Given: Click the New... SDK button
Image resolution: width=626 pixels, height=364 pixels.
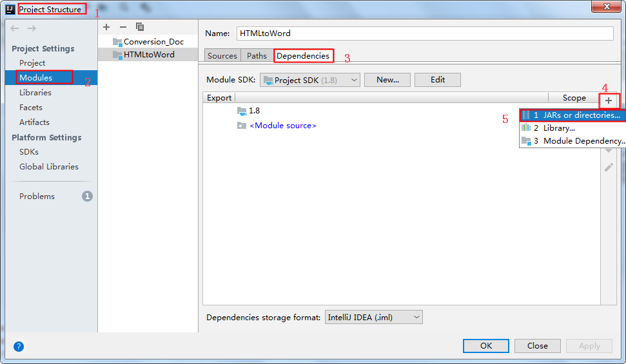Looking at the screenshot, I should [387, 80].
